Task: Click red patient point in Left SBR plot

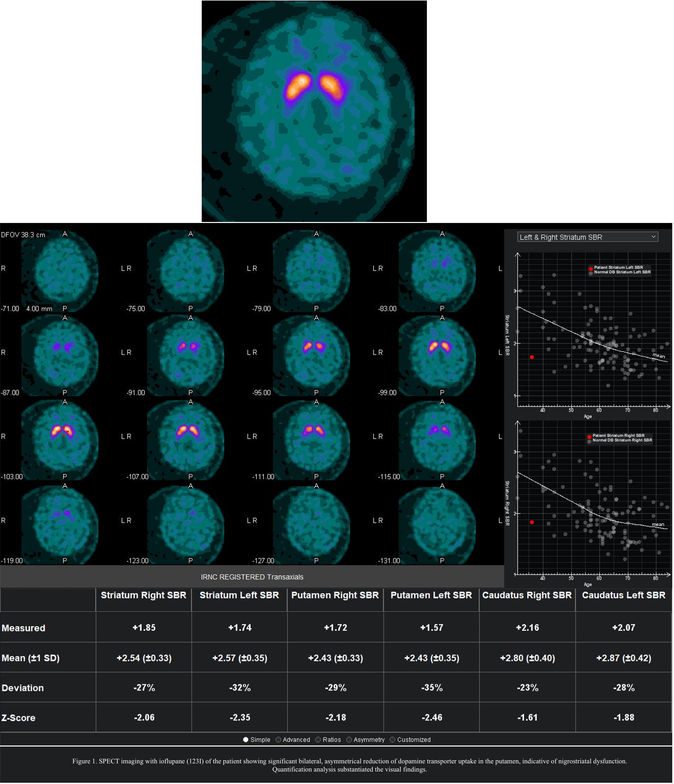Action: (x=532, y=357)
